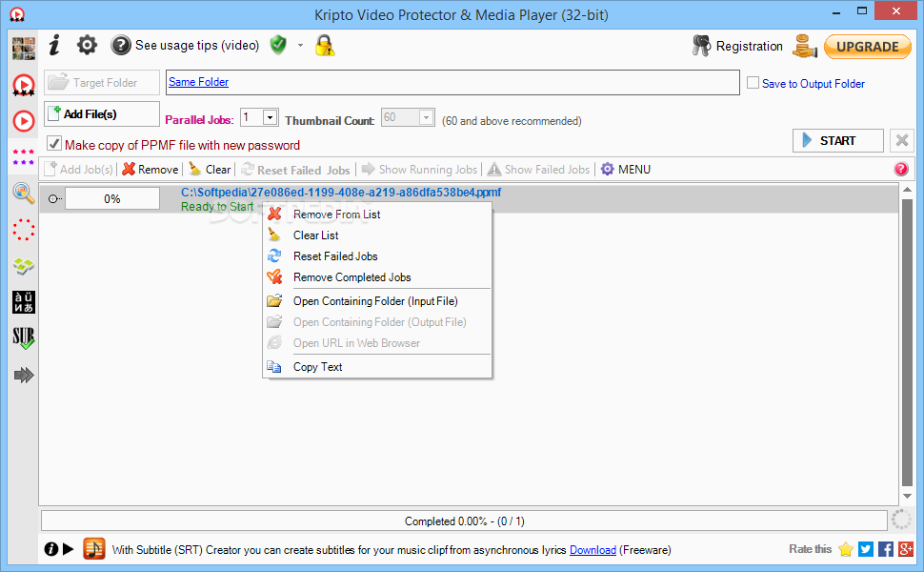
Task: Click the question mark help icon near usage tips
Action: (121, 46)
